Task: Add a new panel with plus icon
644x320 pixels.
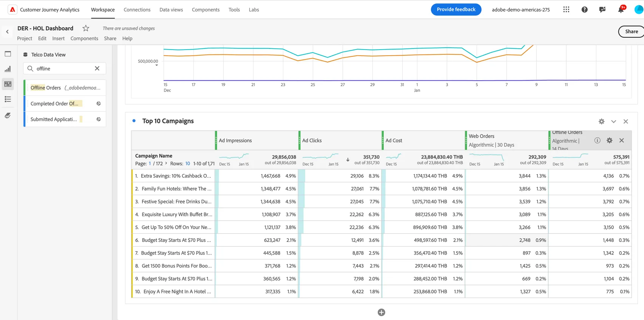Action: (381, 312)
